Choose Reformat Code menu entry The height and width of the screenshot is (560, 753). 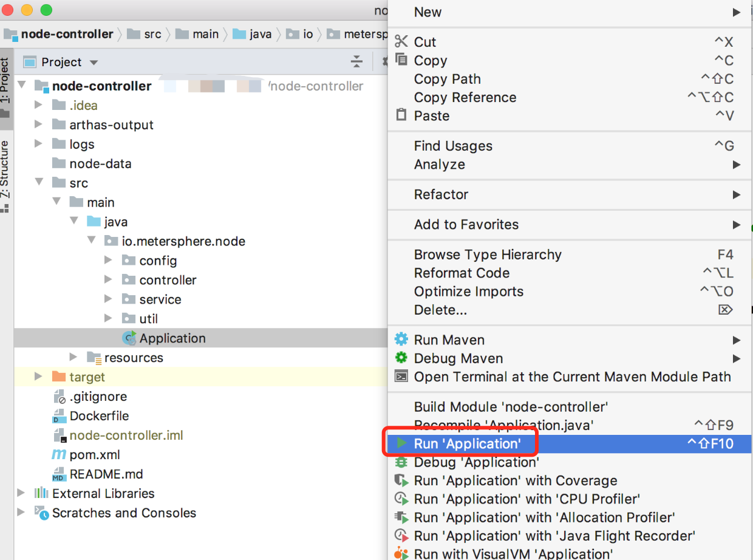point(462,273)
